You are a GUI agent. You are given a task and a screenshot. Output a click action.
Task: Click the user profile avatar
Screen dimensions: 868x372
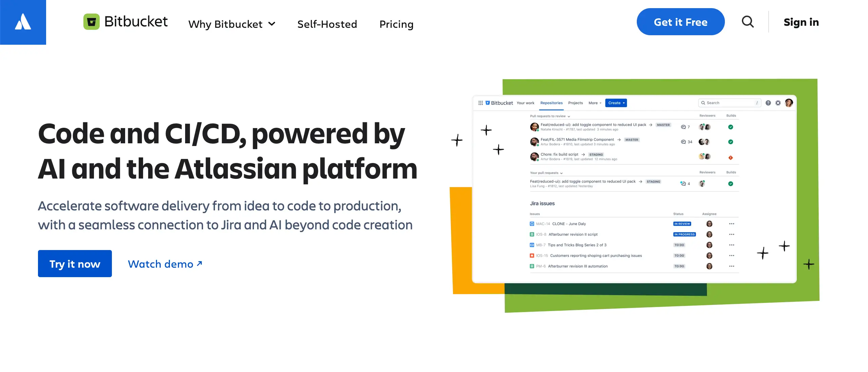(x=789, y=103)
